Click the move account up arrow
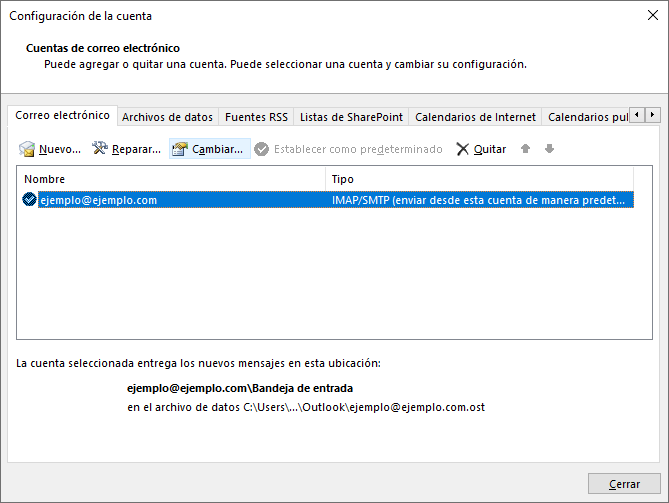Viewport: 669px width, 503px height. tap(526, 149)
